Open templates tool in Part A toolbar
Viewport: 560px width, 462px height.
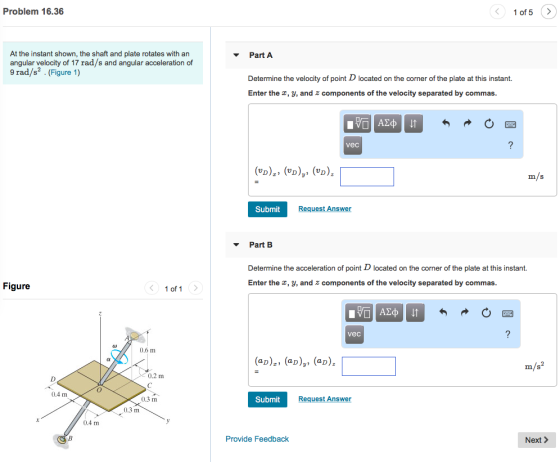[357, 124]
